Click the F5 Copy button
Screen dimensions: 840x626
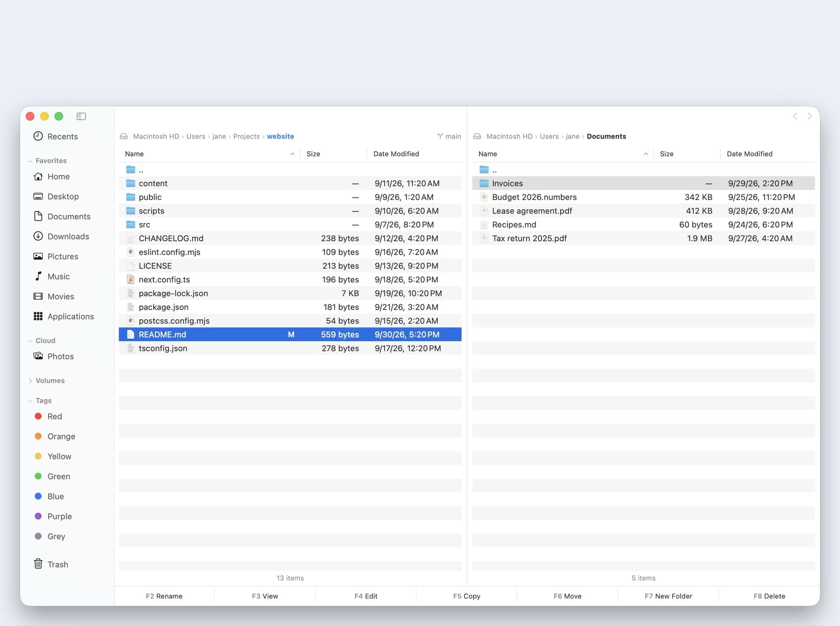(466, 596)
